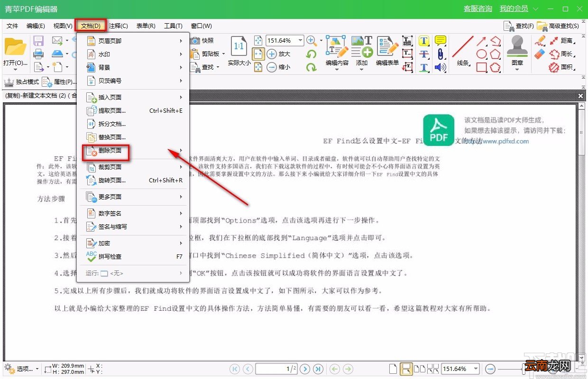Select the 图章 stamp tool
The width and height of the screenshot is (588, 379).
tap(517, 46)
